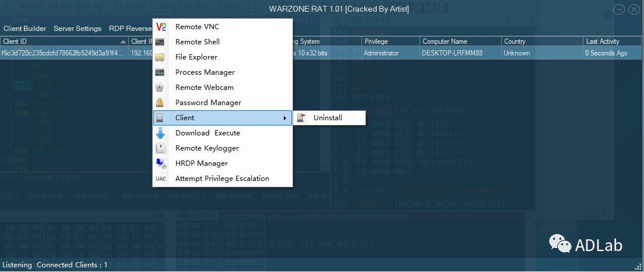Image resolution: width=644 pixels, height=272 pixels.
Task: Minimize the WARZONE RAT window
Action: point(618,9)
